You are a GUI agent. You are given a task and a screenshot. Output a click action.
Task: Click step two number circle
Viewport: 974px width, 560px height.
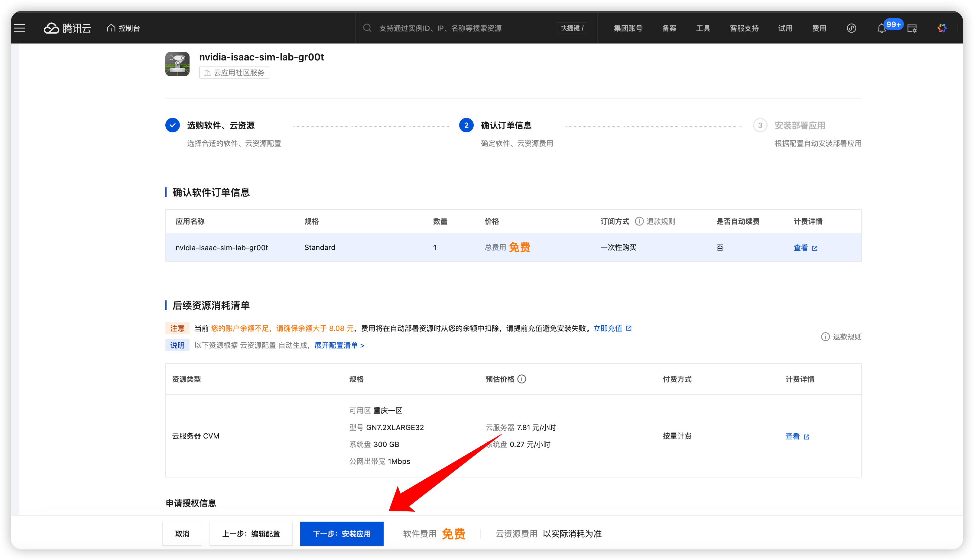point(466,125)
